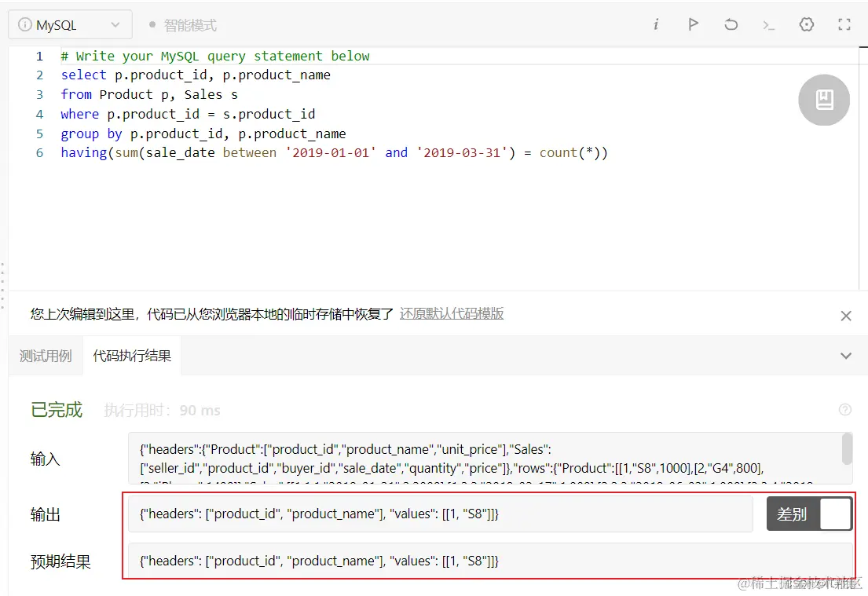This screenshot has height=596, width=868.
Task: Click 还原默认代码模版 link
Action: (452, 314)
